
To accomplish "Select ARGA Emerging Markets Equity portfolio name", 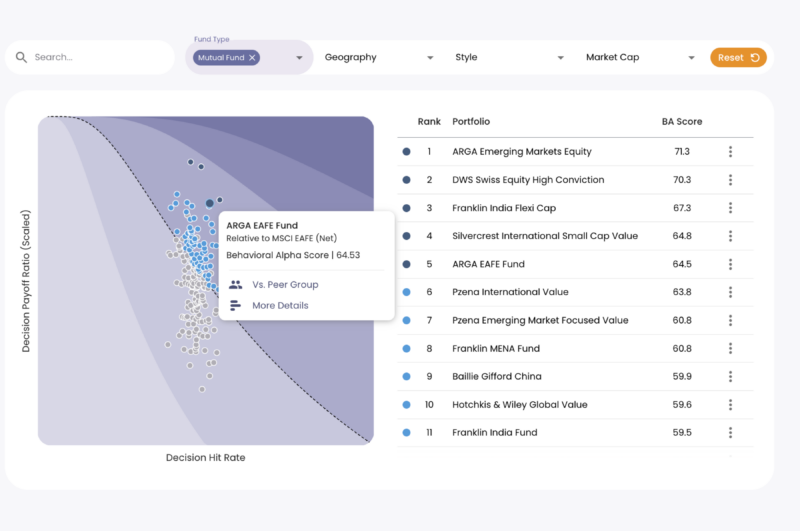I will 522,151.
